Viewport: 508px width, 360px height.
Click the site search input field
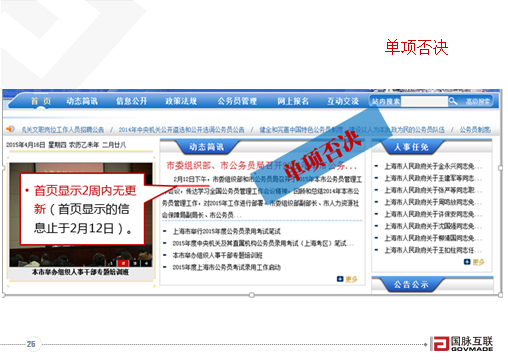tap(424, 101)
